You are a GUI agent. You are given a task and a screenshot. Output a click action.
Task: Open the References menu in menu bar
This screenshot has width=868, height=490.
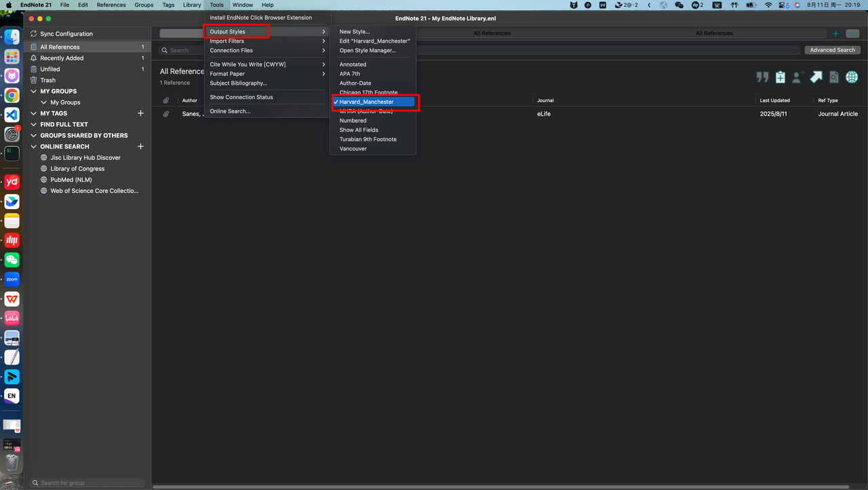point(111,5)
